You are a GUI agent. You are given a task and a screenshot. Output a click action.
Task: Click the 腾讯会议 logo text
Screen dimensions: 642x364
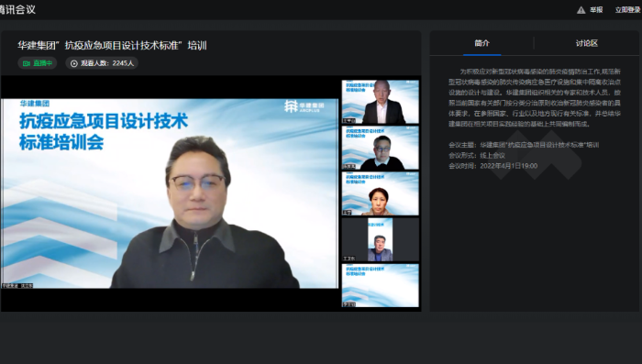tap(17, 10)
